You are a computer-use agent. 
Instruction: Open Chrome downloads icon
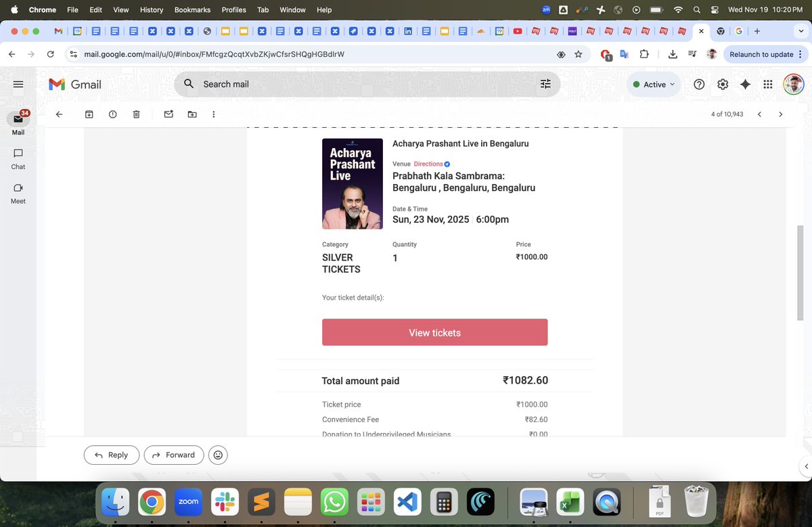click(x=673, y=54)
